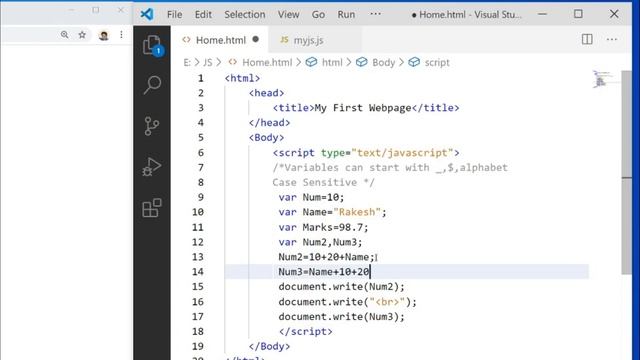This screenshot has width=640, height=360.
Task: Open the Run menu
Action: 346,14
